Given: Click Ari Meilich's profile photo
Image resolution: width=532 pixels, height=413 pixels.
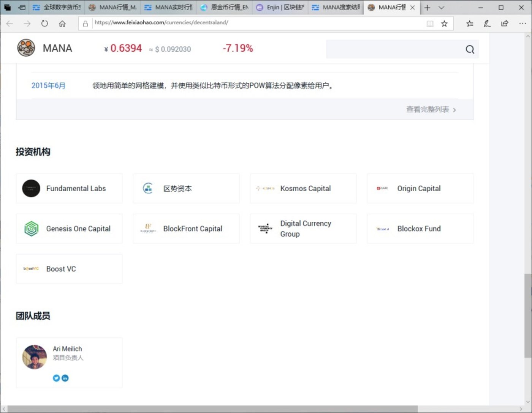Looking at the screenshot, I should 35,357.
